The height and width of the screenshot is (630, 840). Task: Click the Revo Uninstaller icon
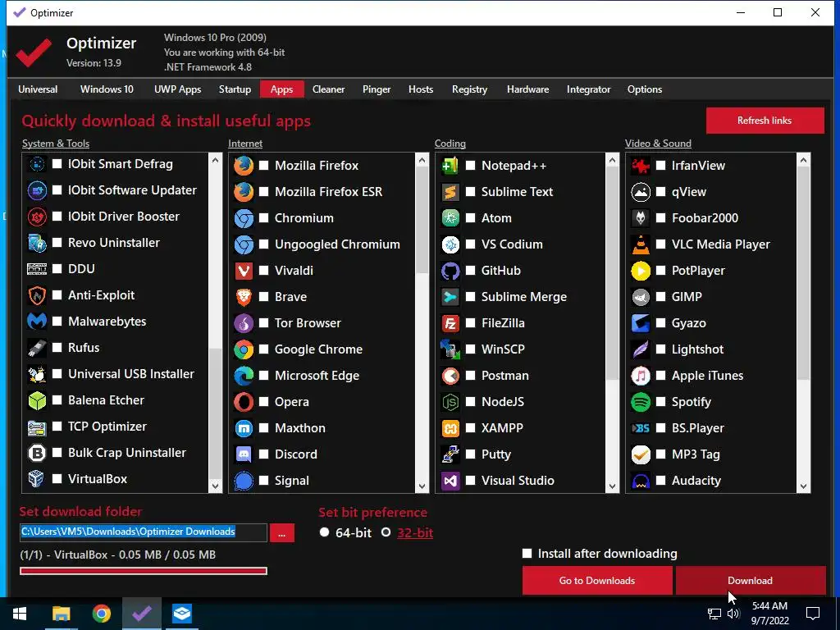pos(37,243)
